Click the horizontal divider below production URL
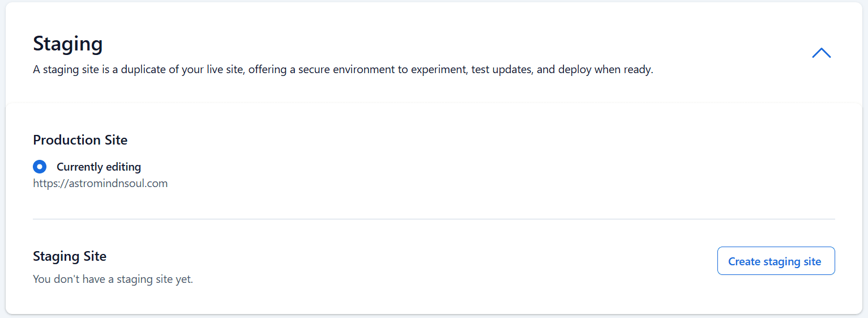 [x=434, y=219]
